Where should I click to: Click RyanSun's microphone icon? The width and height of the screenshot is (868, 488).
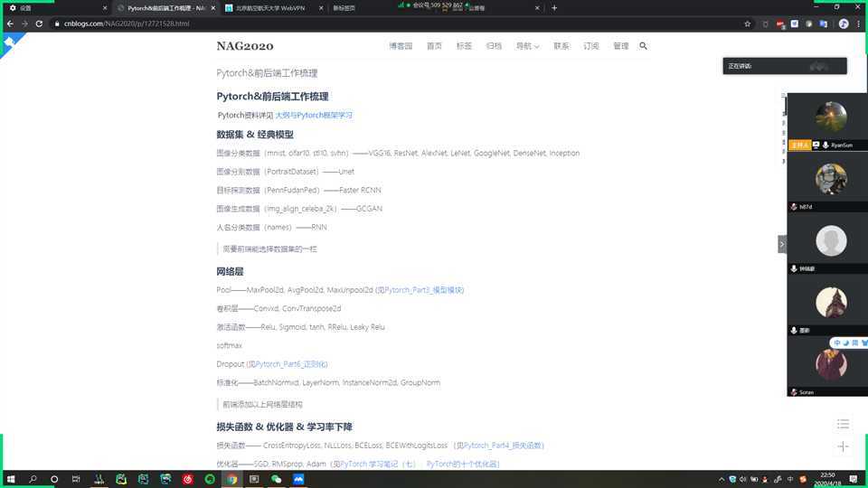click(x=826, y=145)
